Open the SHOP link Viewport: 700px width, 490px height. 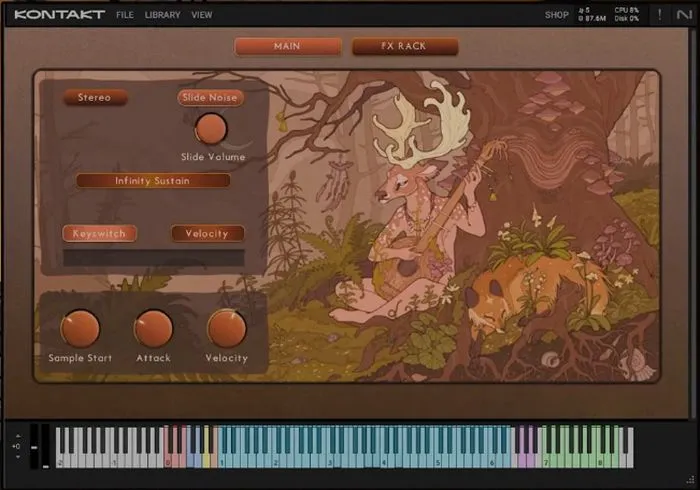(557, 15)
